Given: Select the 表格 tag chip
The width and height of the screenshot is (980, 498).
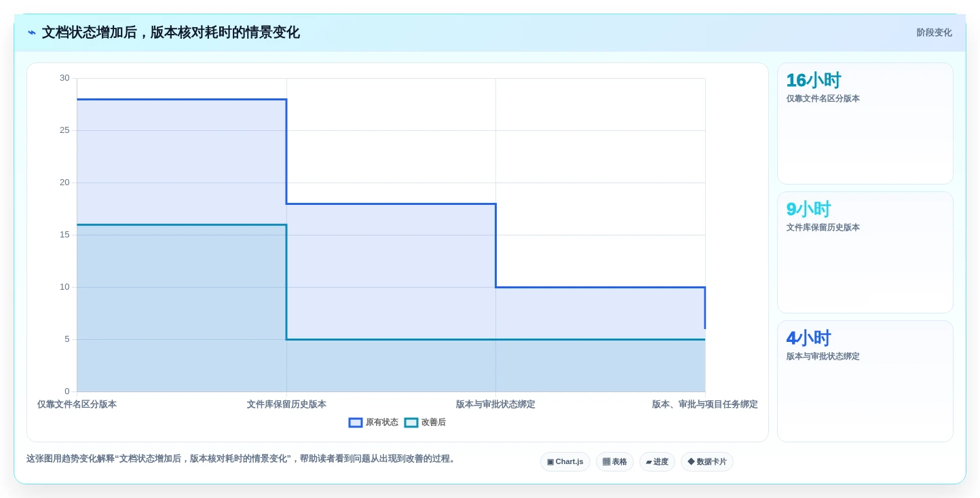Looking at the screenshot, I should 615,462.
